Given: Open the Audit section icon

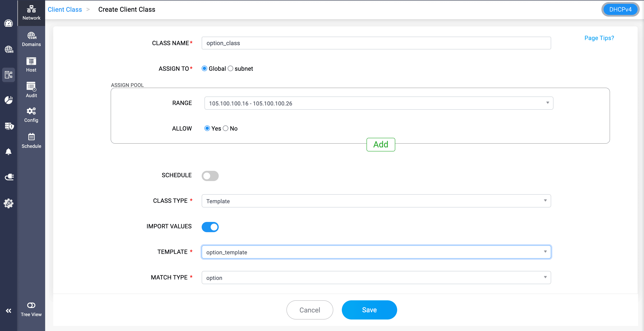Looking at the screenshot, I should pos(31,90).
